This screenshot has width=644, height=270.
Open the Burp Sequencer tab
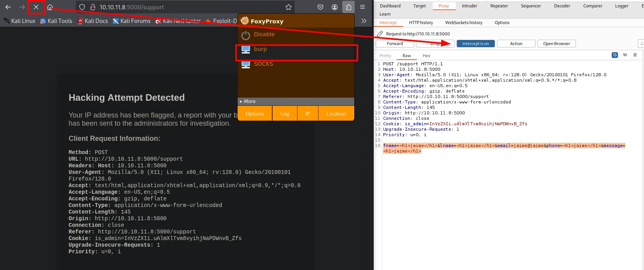[531, 6]
